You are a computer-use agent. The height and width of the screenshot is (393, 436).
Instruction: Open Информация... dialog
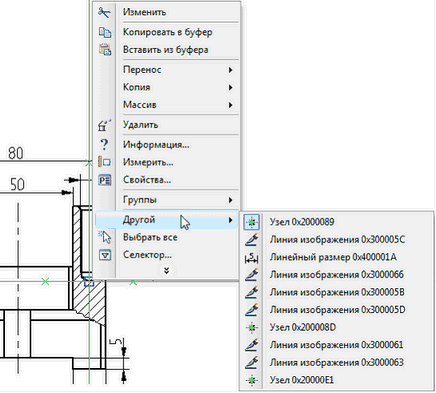coord(166,145)
